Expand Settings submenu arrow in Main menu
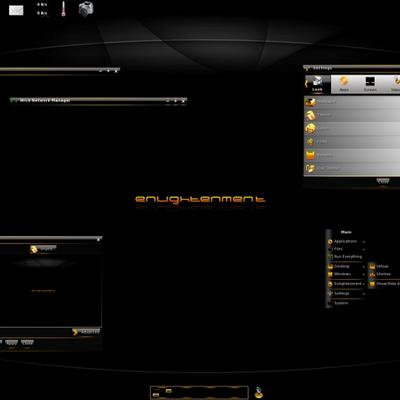 363,294
